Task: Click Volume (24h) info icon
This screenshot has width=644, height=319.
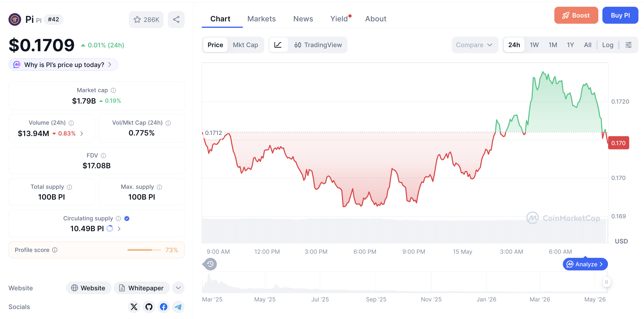Action: click(71, 123)
